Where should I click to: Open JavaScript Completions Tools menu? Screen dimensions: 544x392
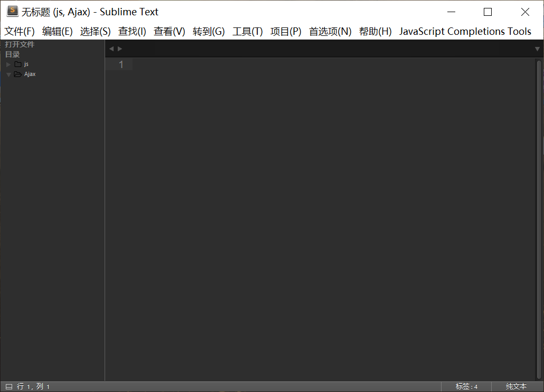point(465,32)
